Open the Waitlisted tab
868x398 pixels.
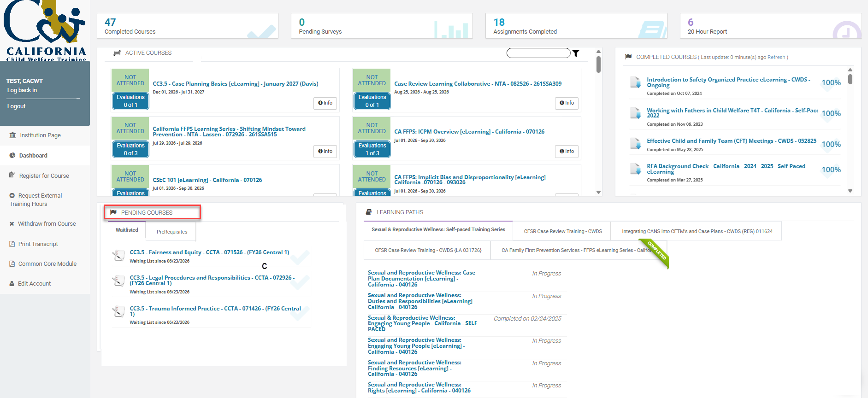(127, 230)
